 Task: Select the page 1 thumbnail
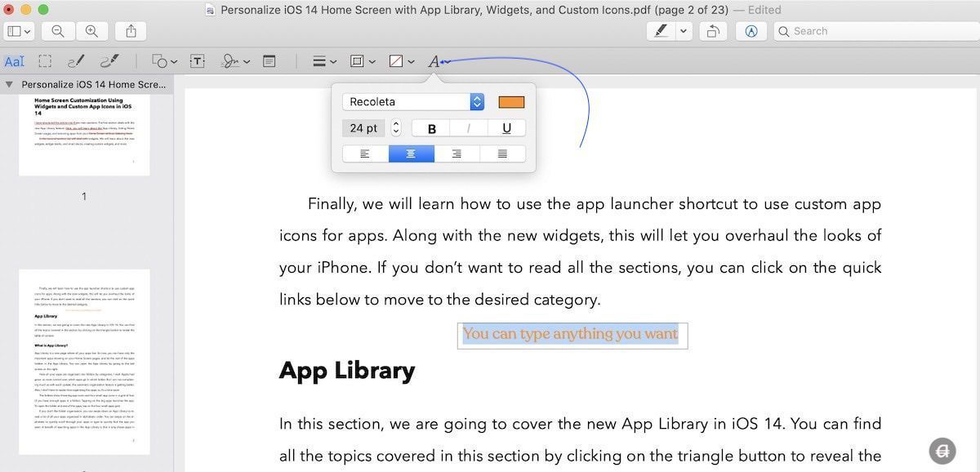(84, 136)
